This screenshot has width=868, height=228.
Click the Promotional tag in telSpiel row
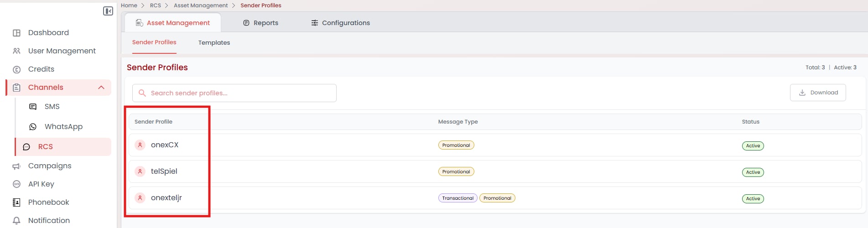[x=456, y=171]
